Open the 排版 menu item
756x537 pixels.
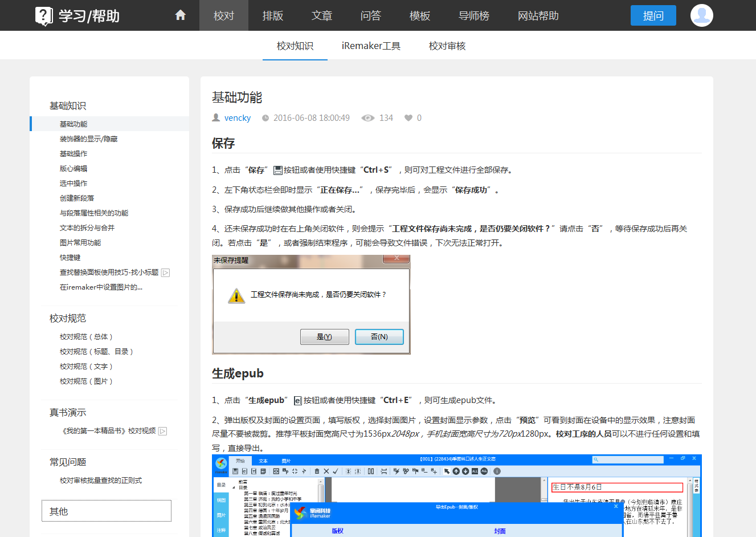coord(273,15)
